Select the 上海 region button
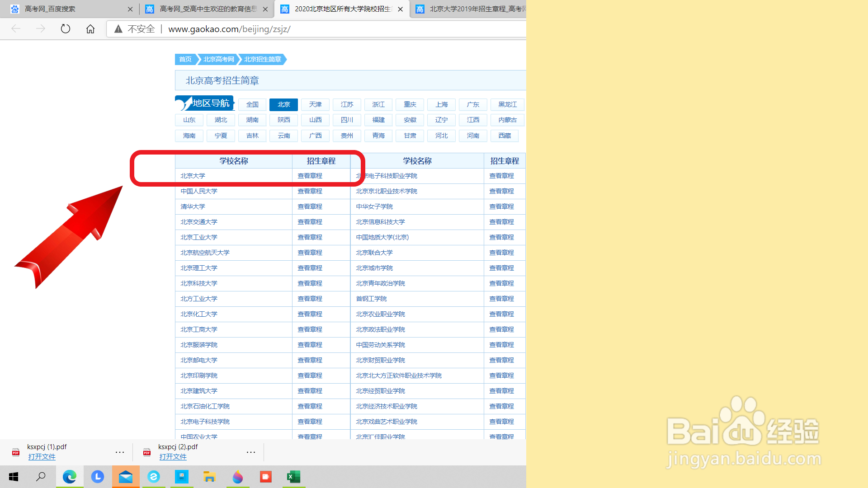The width and height of the screenshot is (868, 488). coord(442,104)
